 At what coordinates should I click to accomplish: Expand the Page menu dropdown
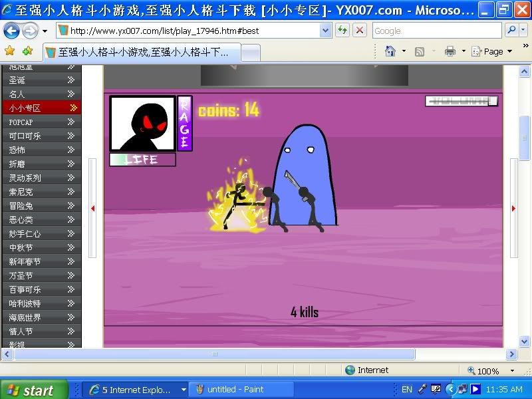[509, 51]
